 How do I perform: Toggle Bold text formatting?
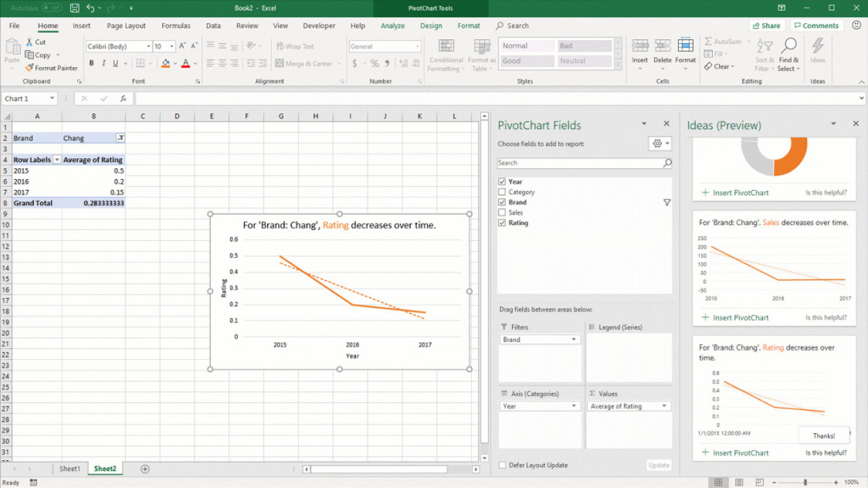92,64
